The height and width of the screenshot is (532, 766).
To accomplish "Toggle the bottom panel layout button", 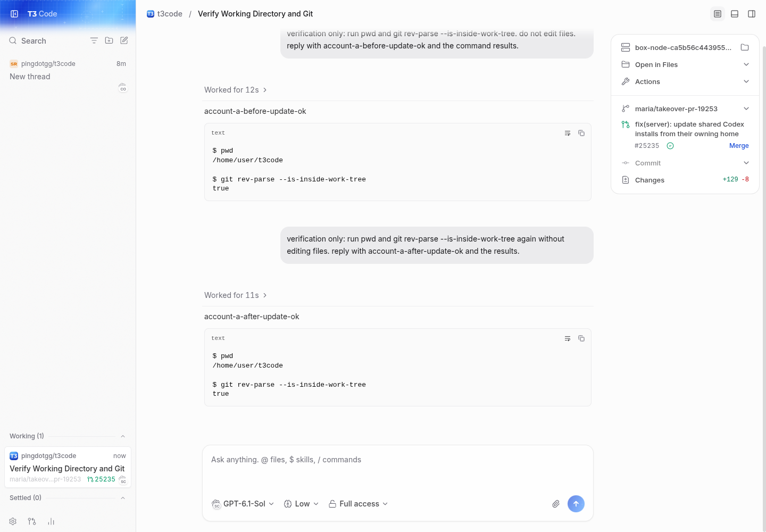I will coord(735,14).
